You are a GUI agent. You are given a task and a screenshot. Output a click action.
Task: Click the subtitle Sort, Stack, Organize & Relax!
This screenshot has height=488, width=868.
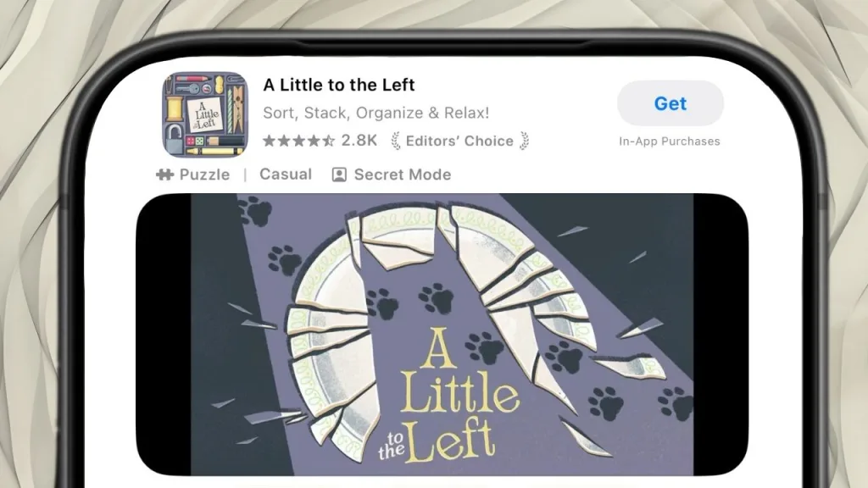click(x=376, y=113)
